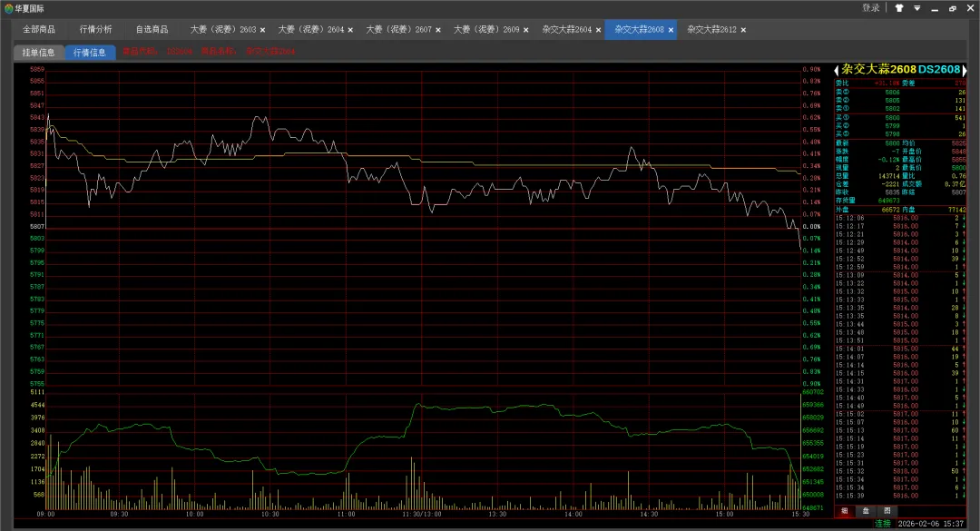The width and height of the screenshot is (980, 531).
Task: Select the 挂单信息 sub-tab
Action: coord(39,53)
